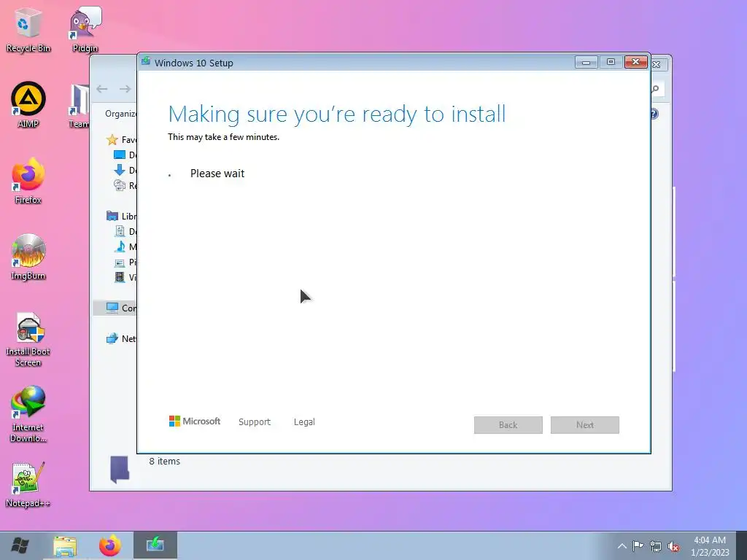Open the Support link

click(255, 422)
